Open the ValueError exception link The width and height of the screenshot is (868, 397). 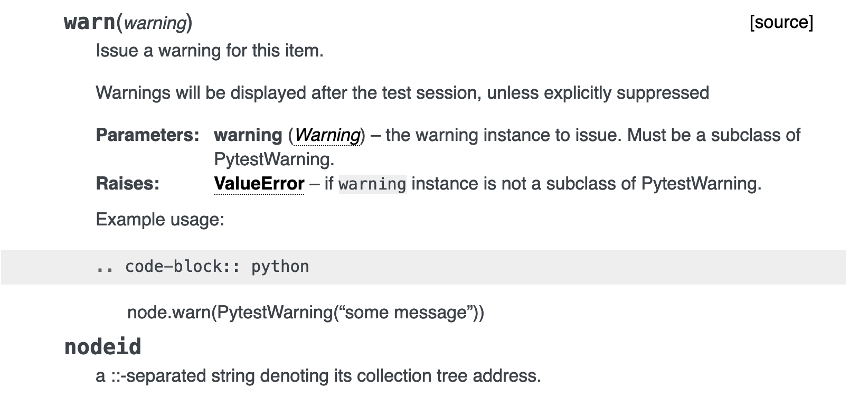coord(259,184)
